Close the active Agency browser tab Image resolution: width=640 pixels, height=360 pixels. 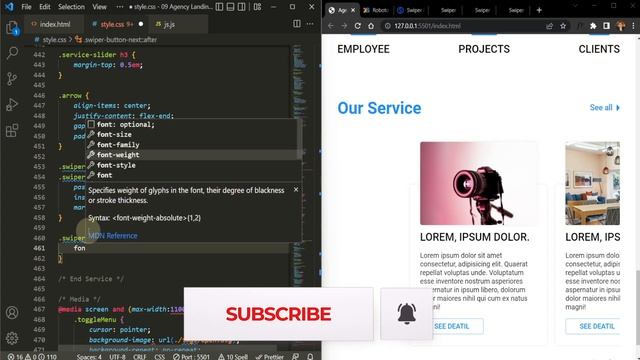(x=353, y=10)
